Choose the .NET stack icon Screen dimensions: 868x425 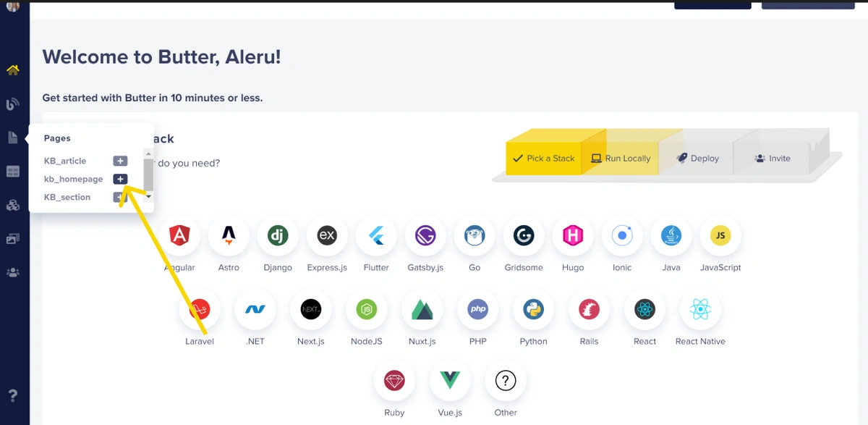tap(255, 310)
